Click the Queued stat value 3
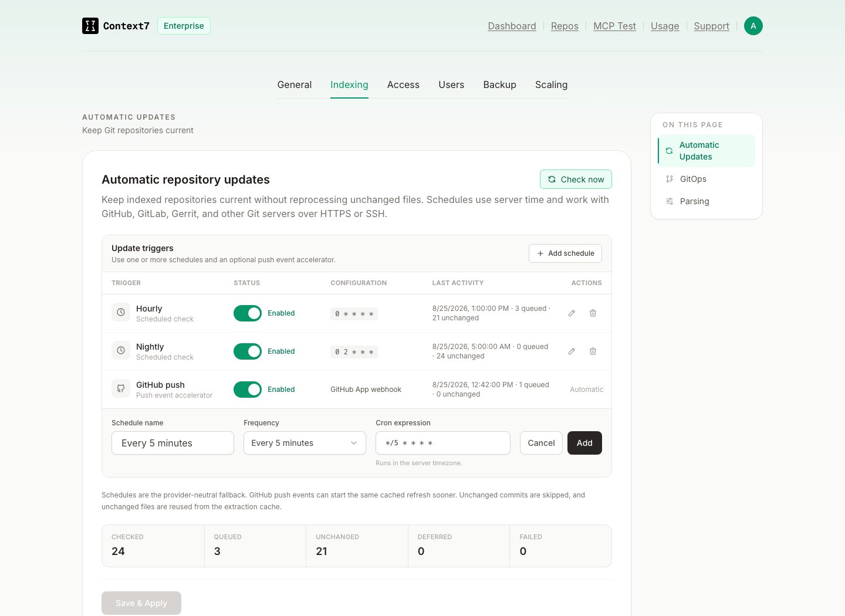Screen dimensions: 845x616 217,551
